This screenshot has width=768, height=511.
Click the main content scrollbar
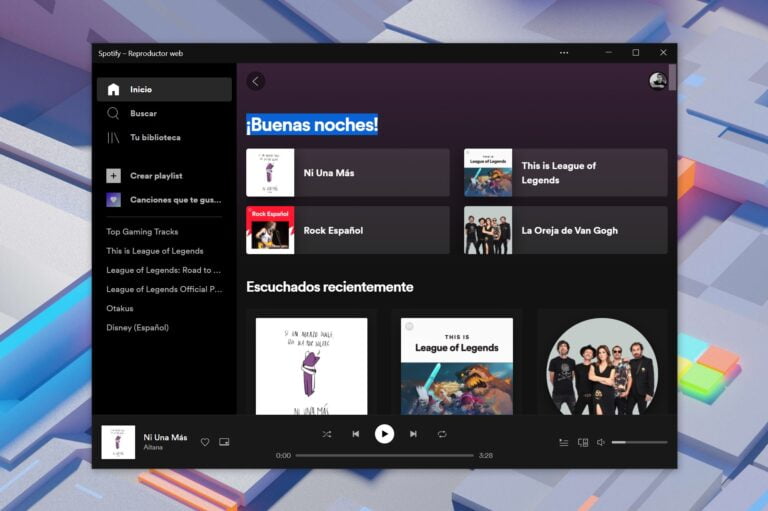click(672, 77)
